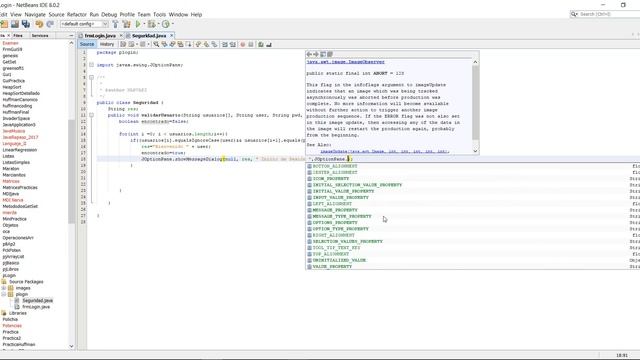The image size is (640, 360).
Task: Open the default config dropdown
Action: pyautogui.click(x=84, y=24)
